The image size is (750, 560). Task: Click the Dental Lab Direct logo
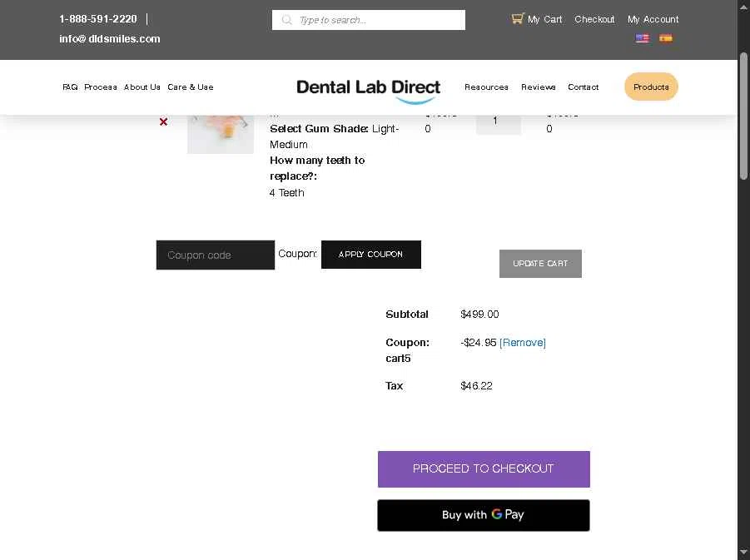[368, 91]
